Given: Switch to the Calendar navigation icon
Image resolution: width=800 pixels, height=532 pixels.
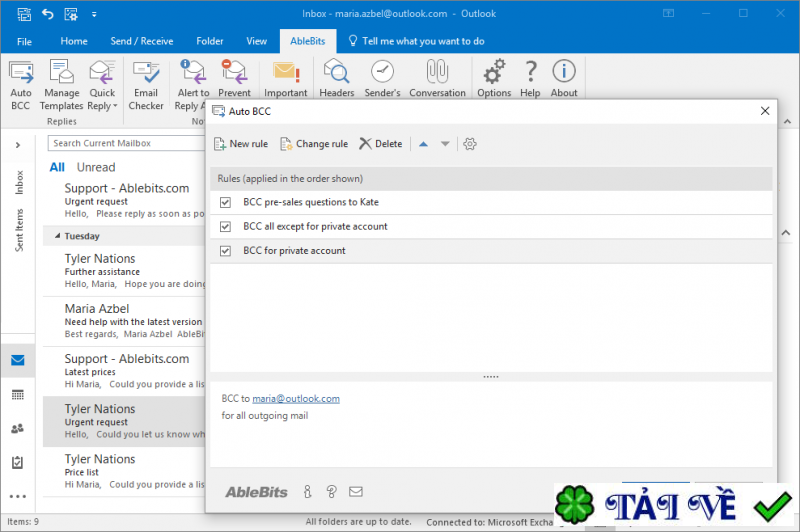Looking at the screenshot, I should (x=18, y=395).
